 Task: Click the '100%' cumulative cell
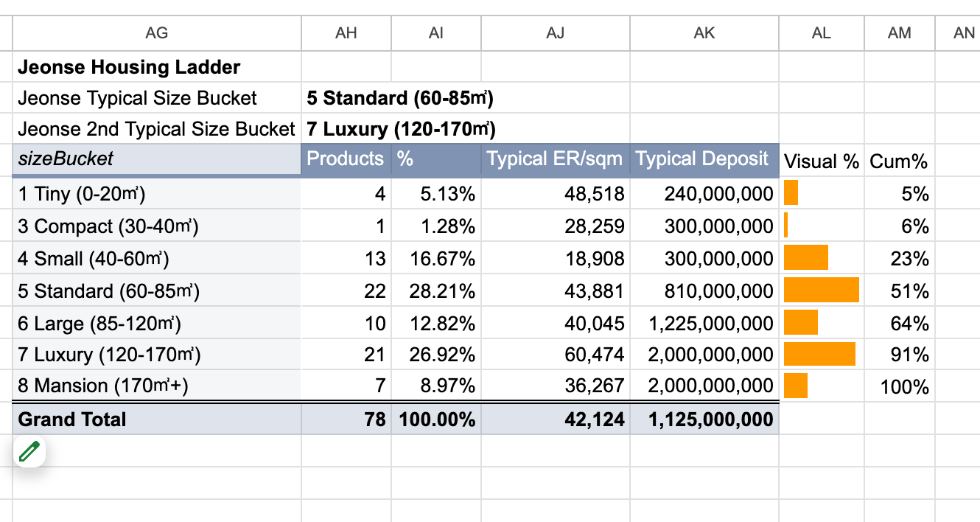900,386
